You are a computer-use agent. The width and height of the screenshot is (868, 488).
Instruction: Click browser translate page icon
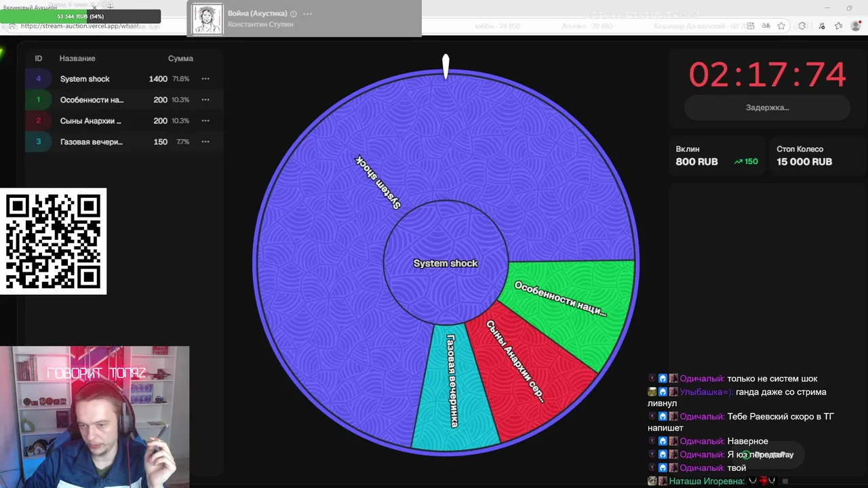tap(766, 26)
